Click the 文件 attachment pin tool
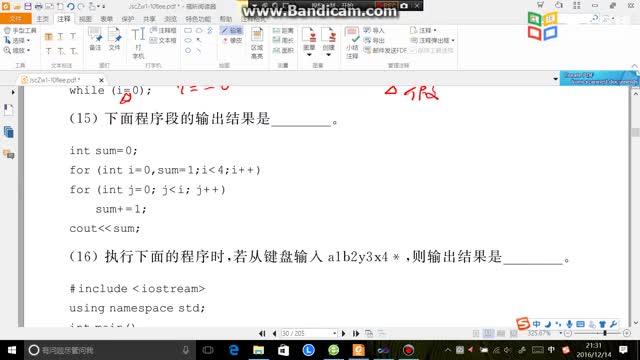 (x=114, y=39)
